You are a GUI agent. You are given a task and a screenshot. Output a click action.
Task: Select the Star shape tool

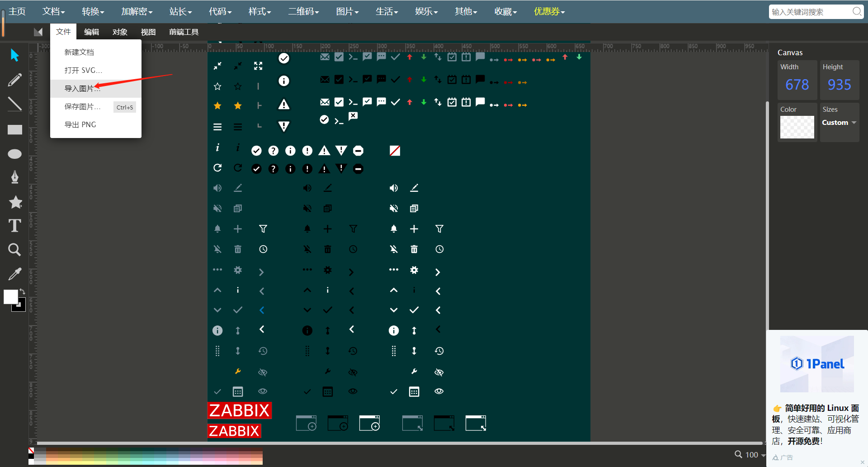point(15,202)
